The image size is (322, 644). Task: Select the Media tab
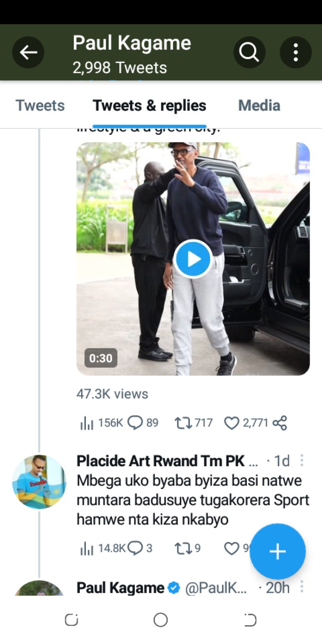coord(259,106)
